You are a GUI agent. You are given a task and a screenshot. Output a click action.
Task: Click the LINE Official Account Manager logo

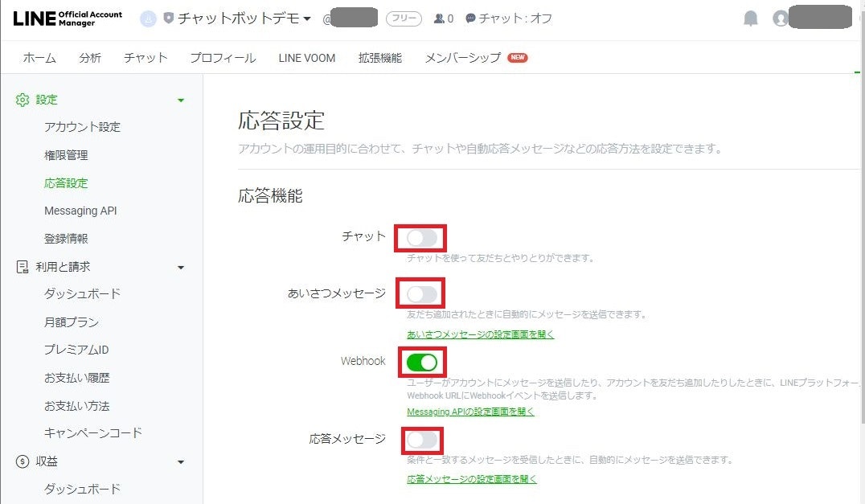coord(68,18)
